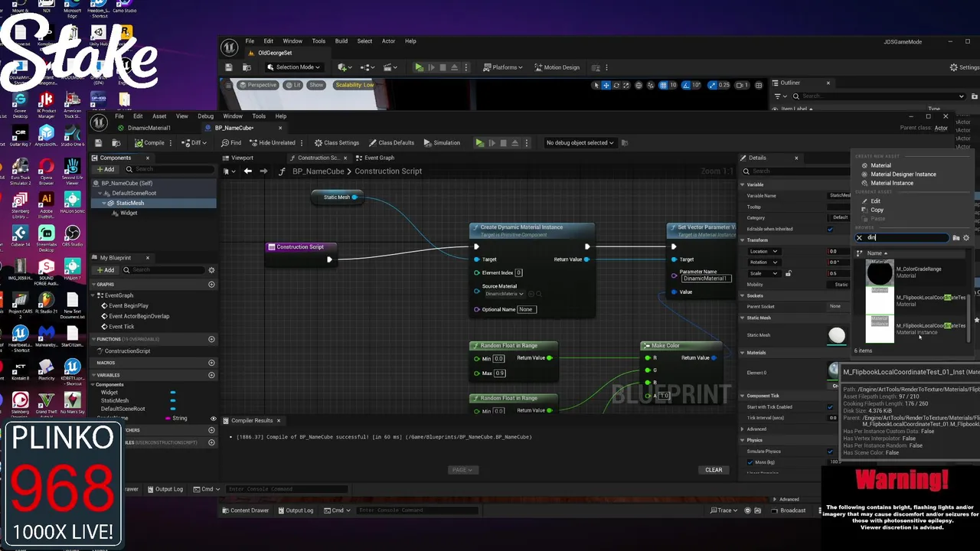Click Edit under Current Asset
The width and height of the screenshot is (980, 551).
pyautogui.click(x=875, y=201)
